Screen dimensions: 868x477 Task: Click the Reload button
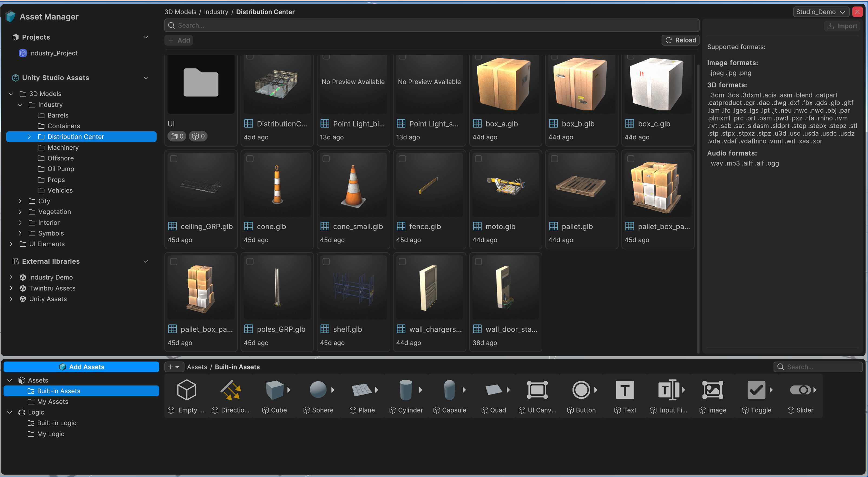point(680,40)
